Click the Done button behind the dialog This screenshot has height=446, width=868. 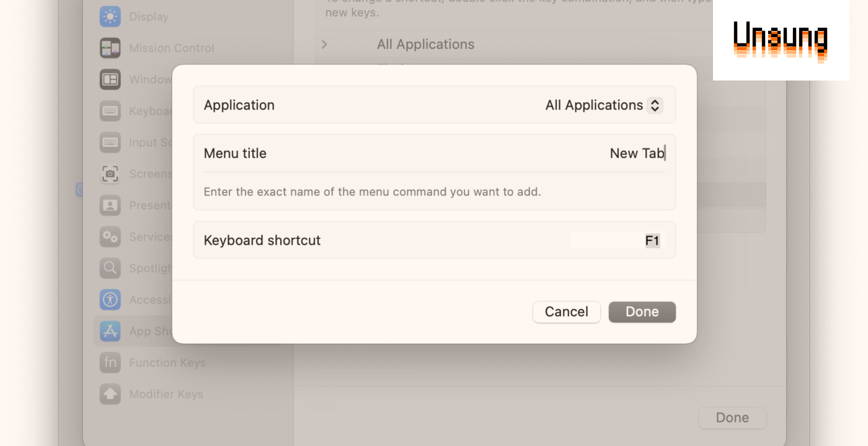(x=732, y=418)
